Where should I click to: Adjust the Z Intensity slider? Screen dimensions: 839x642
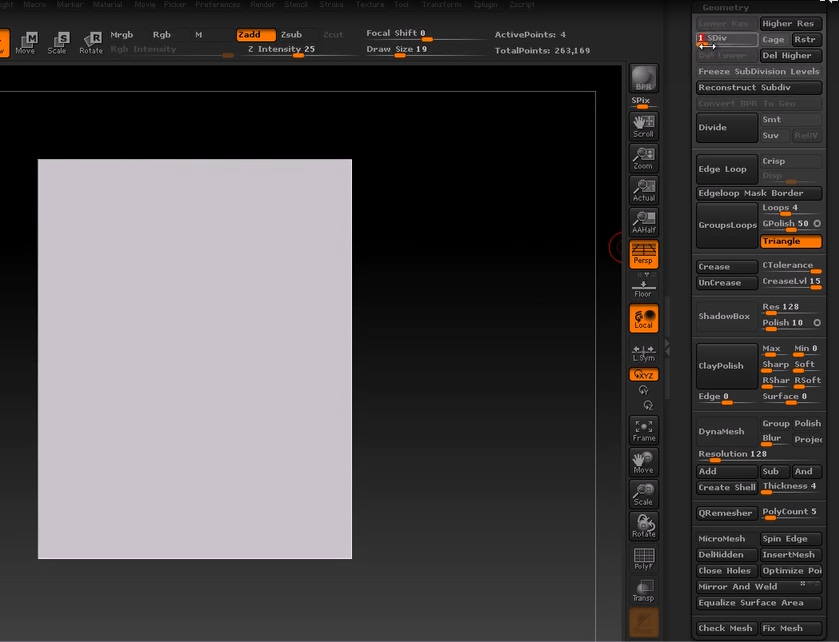point(298,50)
